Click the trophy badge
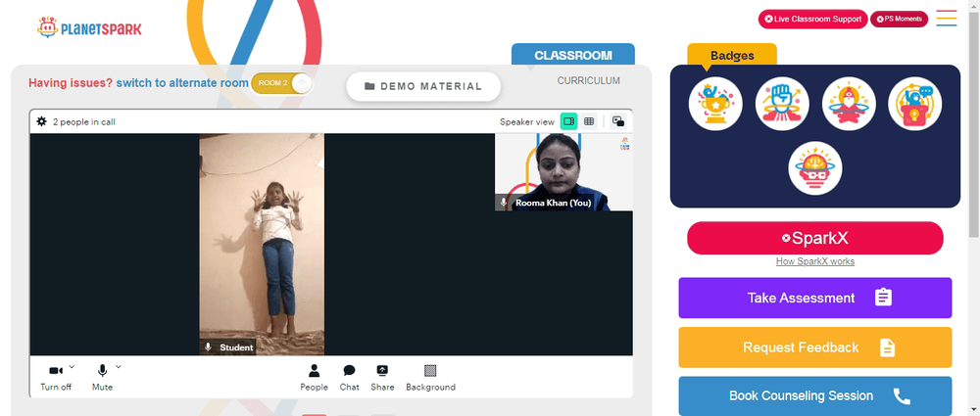980x416 pixels. (x=715, y=104)
